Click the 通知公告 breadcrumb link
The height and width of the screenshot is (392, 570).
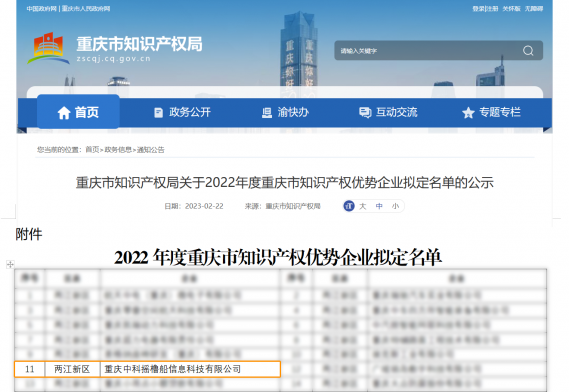[x=150, y=150]
